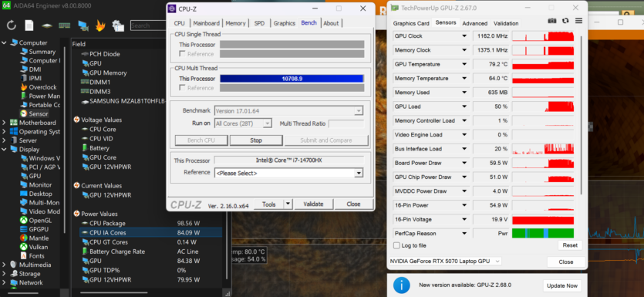Switch to the SPD tab in CPU-Z
644x297 pixels.
[x=259, y=23]
